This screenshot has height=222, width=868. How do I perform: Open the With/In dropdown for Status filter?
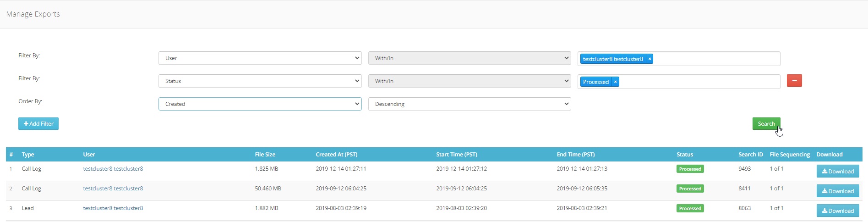tap(469, 81)
